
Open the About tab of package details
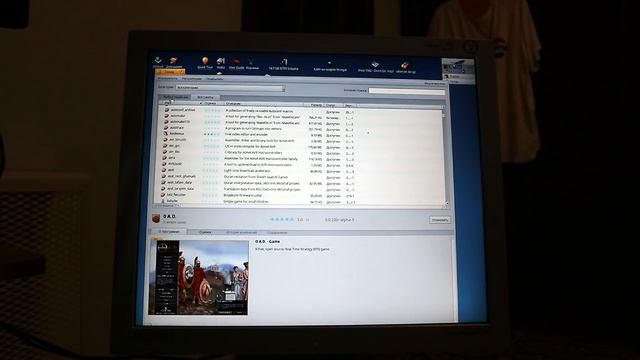tap(169, 232)
